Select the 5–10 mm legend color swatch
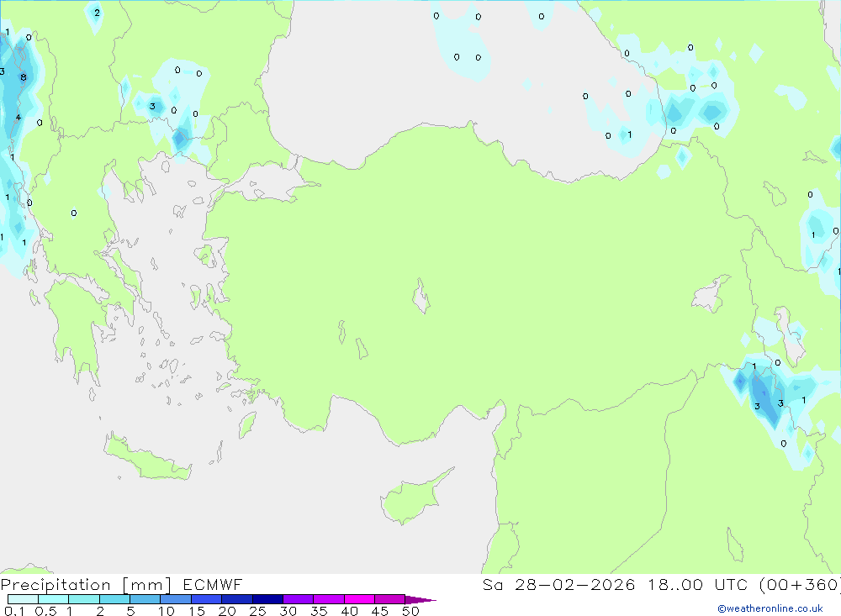 [x=145, y=599]
